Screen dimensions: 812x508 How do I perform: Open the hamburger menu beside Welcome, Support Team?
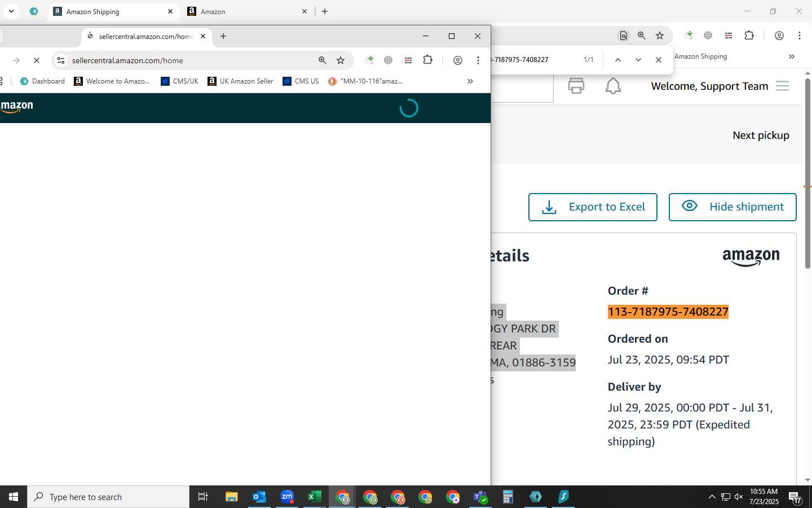[782, 86]
